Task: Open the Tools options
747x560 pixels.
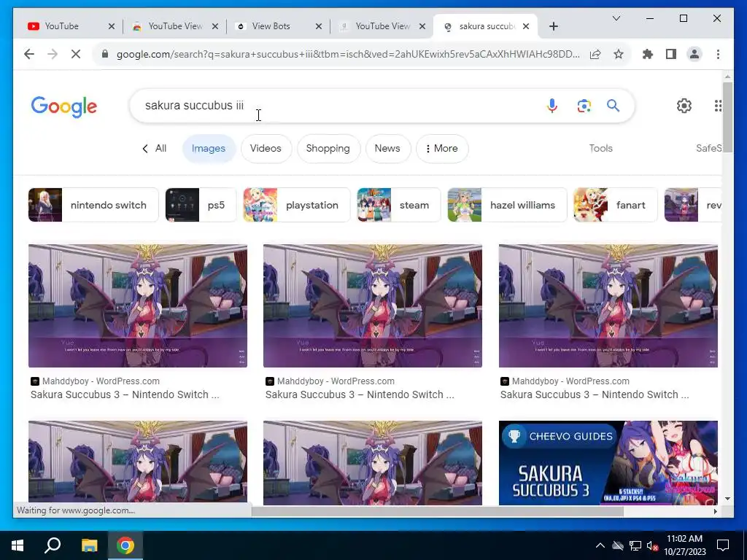Action: 601,149
